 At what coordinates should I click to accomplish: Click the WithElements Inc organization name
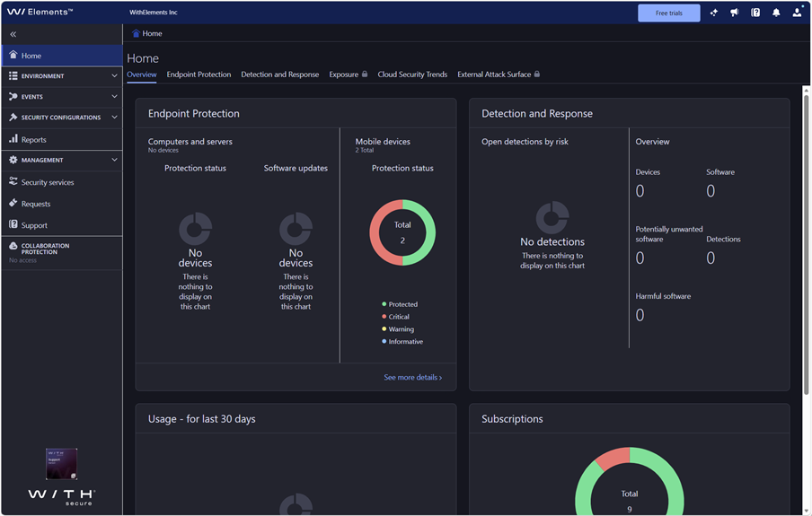click(154, 13)
